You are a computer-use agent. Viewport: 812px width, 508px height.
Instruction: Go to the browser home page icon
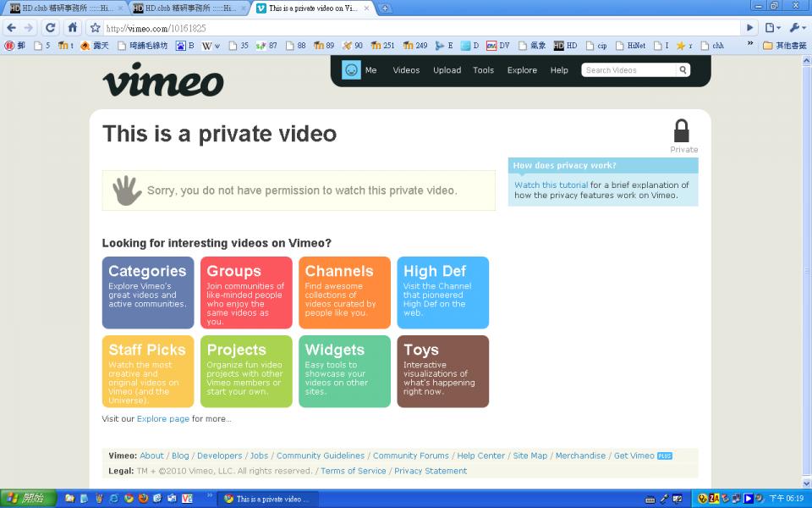[x=73, y=27]
